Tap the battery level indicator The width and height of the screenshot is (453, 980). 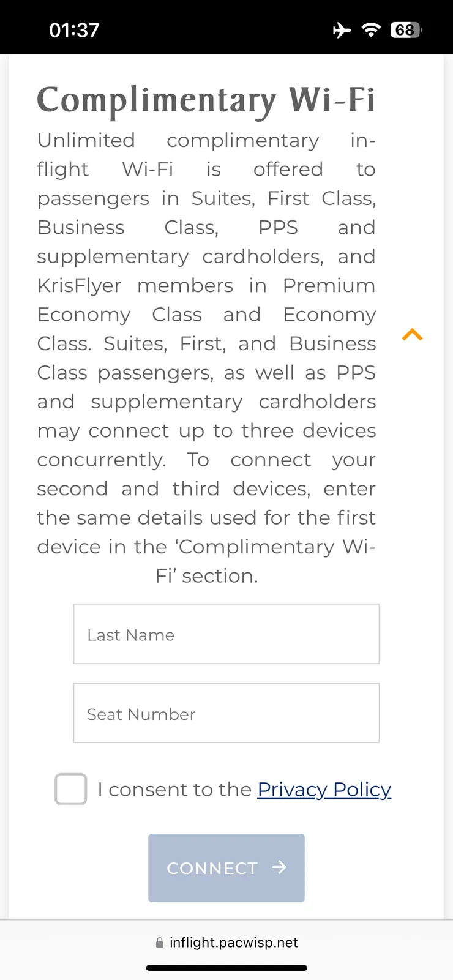click(406, 30)
